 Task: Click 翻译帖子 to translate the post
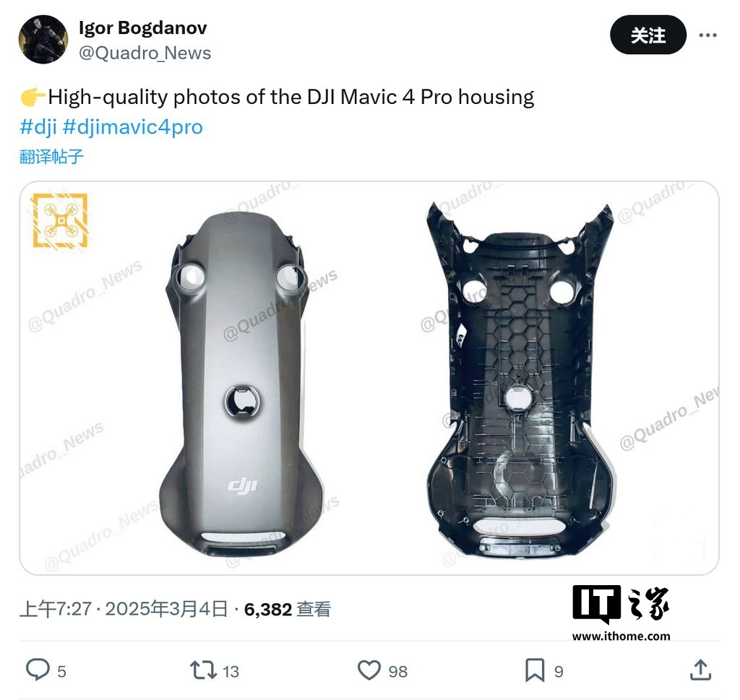click(51, 157)
